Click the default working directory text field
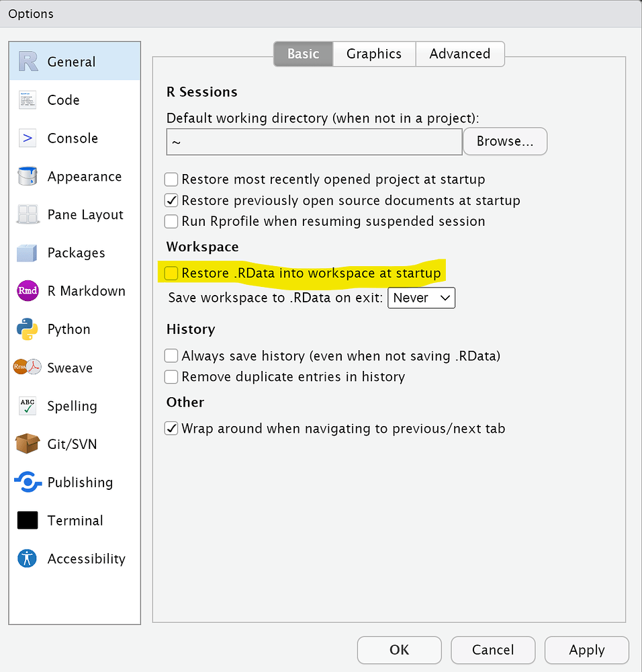The height and width of the screenshot is (672, 642). [314, 142]
